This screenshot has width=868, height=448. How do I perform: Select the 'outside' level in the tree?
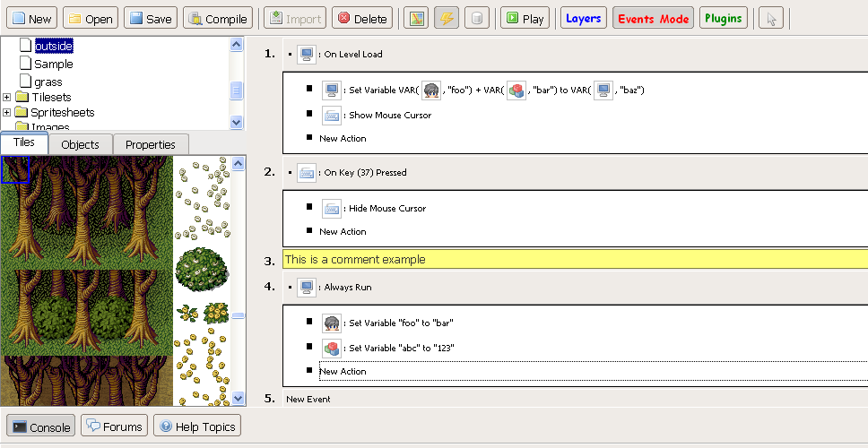pos(53,46)
